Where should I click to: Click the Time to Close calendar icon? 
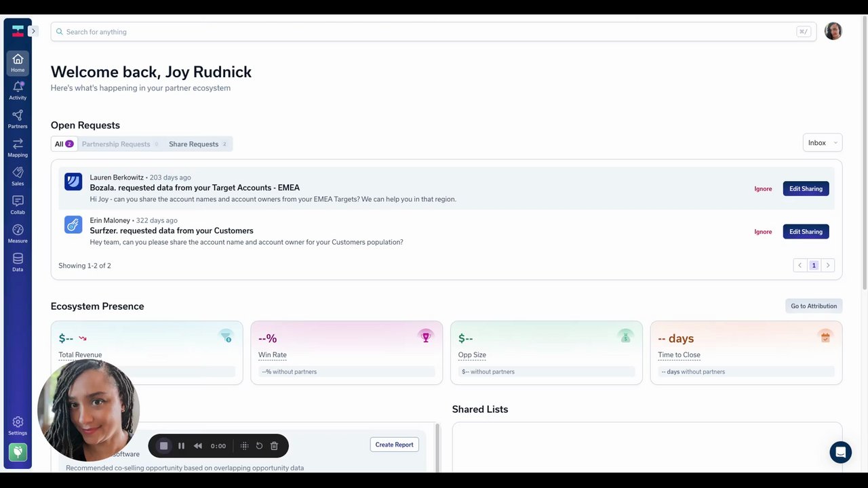(825, 336)
